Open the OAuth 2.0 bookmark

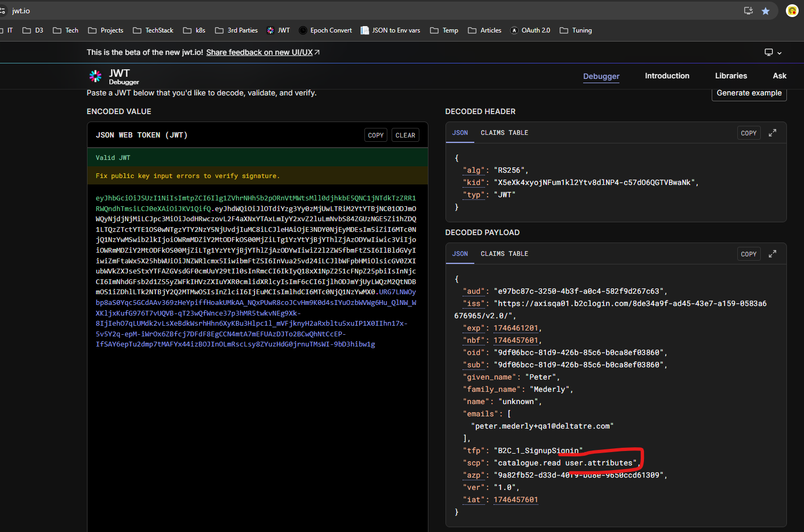[530, 30]
